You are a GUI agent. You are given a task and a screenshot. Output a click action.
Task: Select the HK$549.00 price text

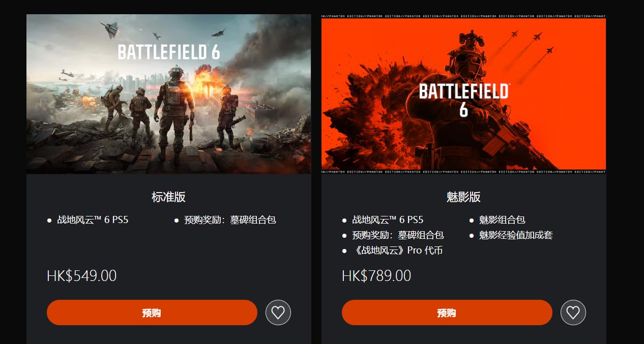tap(82, 276)
